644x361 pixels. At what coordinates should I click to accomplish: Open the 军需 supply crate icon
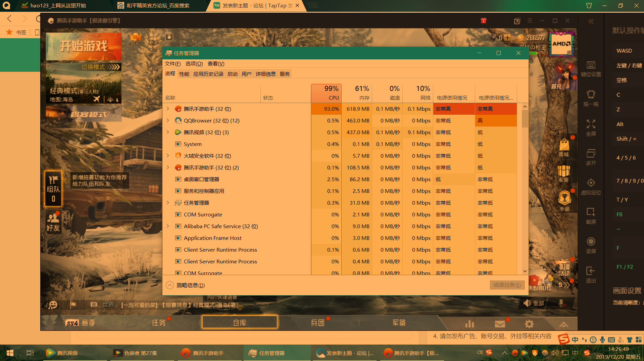click(564, 173)
